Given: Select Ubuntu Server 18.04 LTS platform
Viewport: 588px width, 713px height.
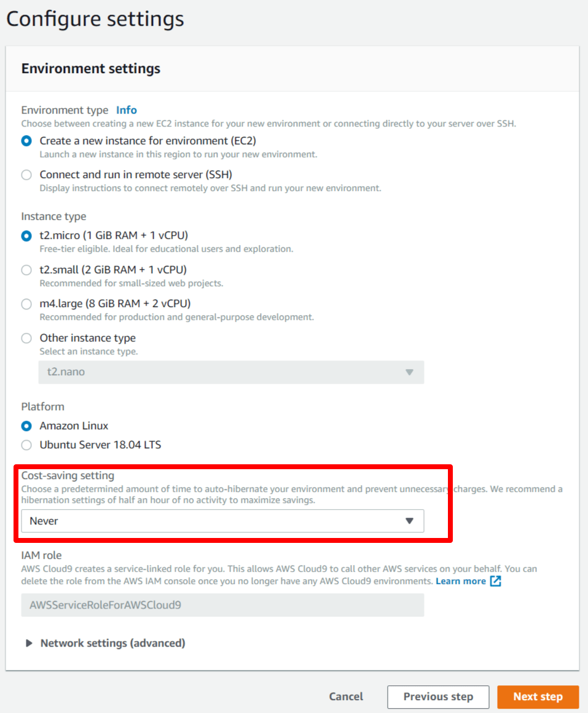Looking at the screenshot, I should point(26,445).
